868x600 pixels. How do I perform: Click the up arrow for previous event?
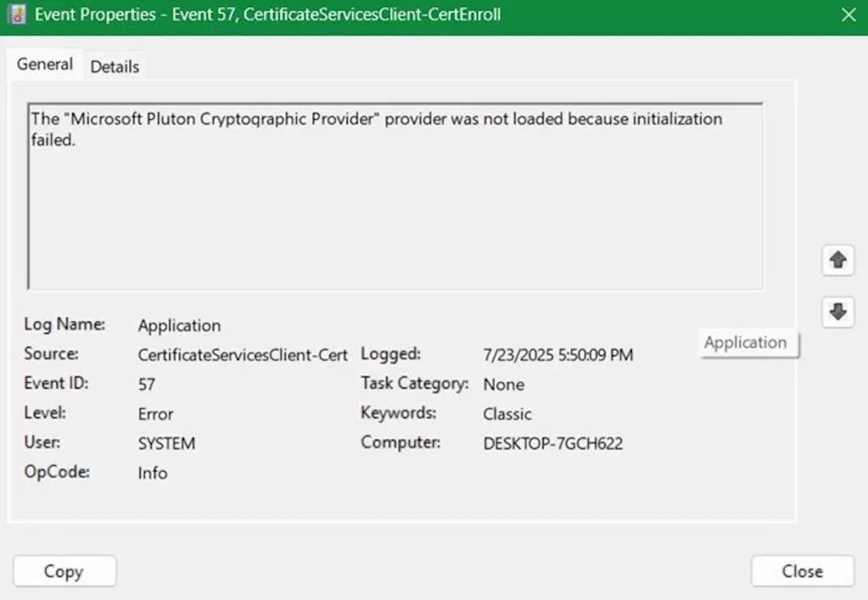pyautogui.click(x=837, y=260)
